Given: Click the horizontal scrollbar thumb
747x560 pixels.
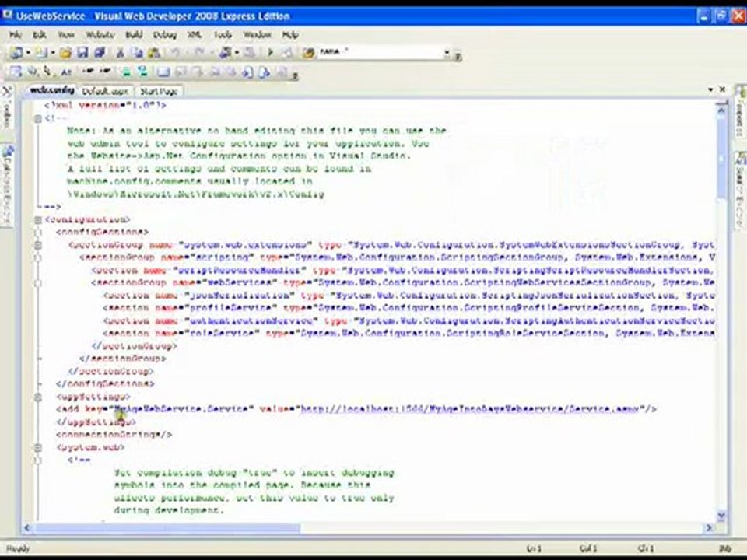Looking at the screenshot, I should point(167,527).
